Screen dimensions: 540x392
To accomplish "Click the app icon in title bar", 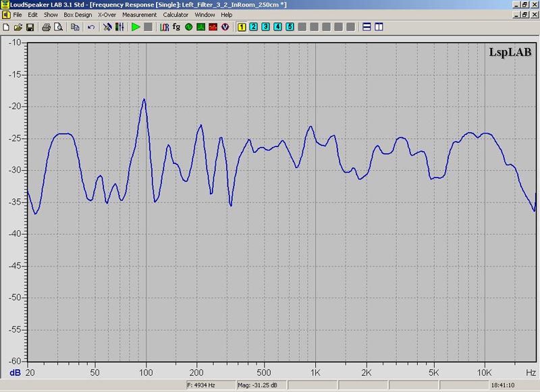I will (5, 5).
